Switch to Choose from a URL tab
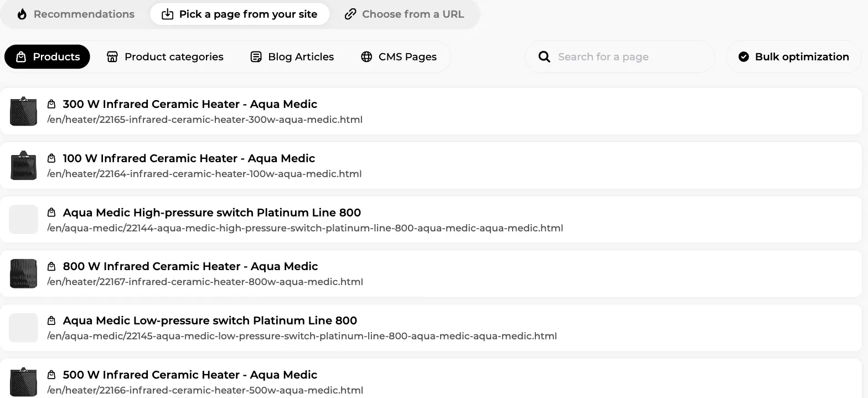Viewport: 868px width, 398px height. pyautogui.click(x=404, y=14)
